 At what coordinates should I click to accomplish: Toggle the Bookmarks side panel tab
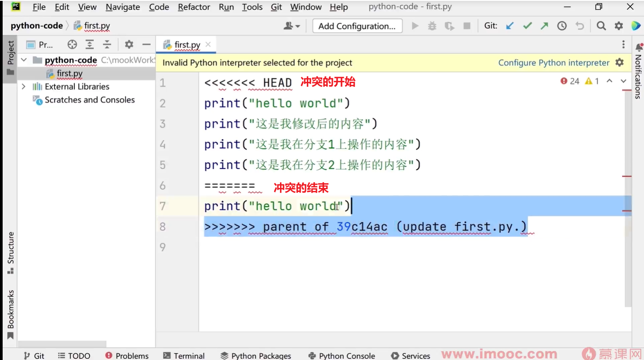[11, 315]
